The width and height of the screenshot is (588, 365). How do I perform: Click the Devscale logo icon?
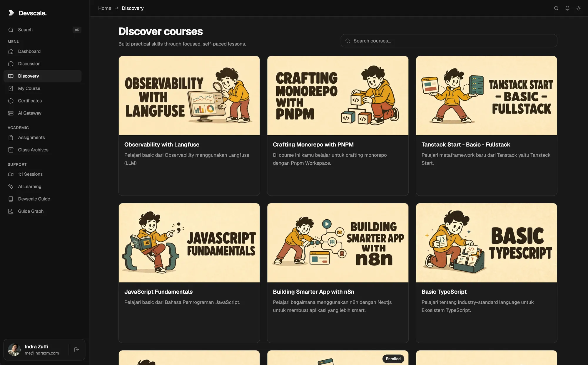pyautogui.click(x=11, y=13)
